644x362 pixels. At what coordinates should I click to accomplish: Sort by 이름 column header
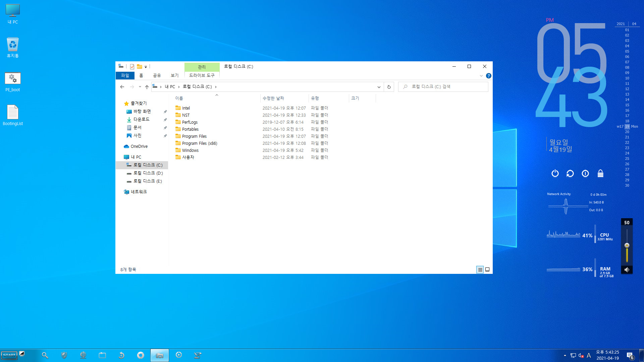coord(217,98)
